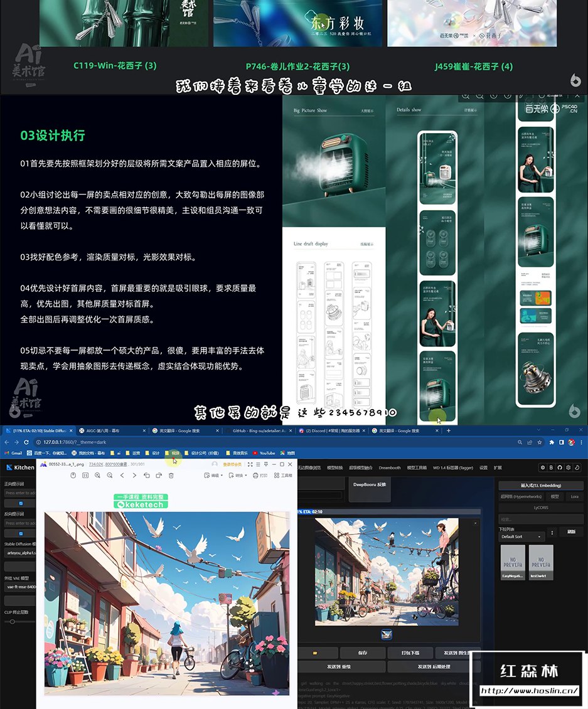Screen dimensions: 588x709
Task: Open the external VAE model dropdown
Action: tap(20, 587)
